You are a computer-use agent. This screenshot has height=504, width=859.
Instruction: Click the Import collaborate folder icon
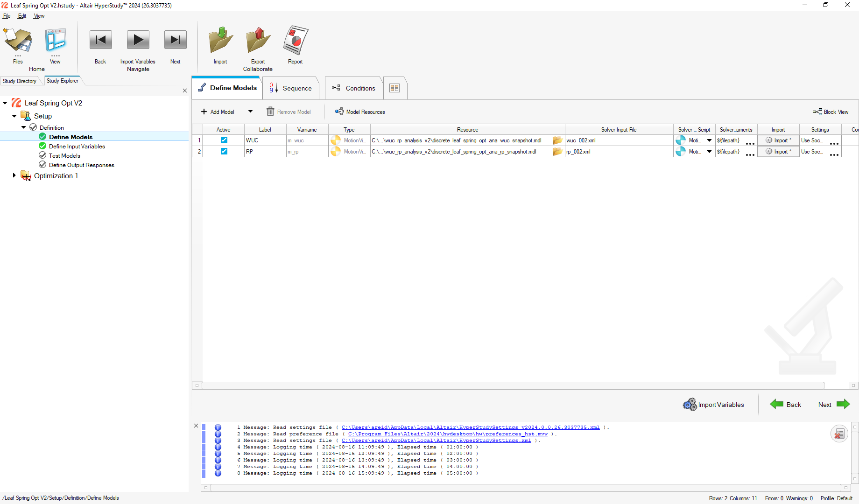pos(220,40)
